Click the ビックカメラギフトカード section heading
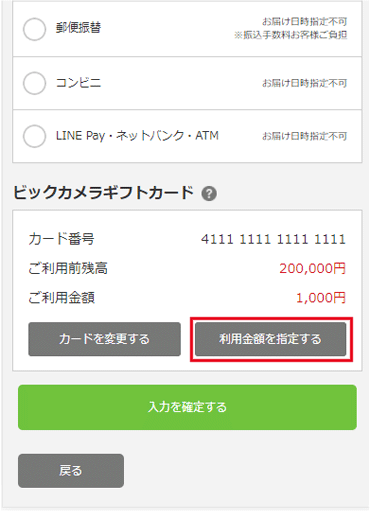The height and width of the screenshot is (511, 370). click(x=104, y=192)
